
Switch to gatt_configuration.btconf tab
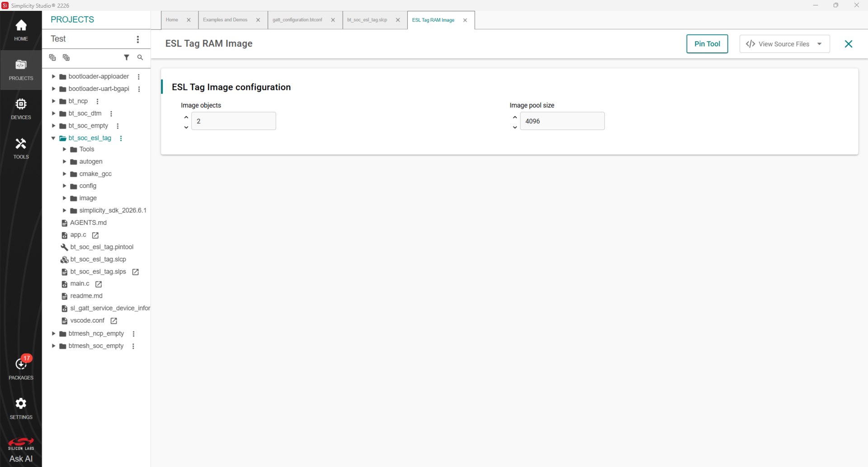297,20
